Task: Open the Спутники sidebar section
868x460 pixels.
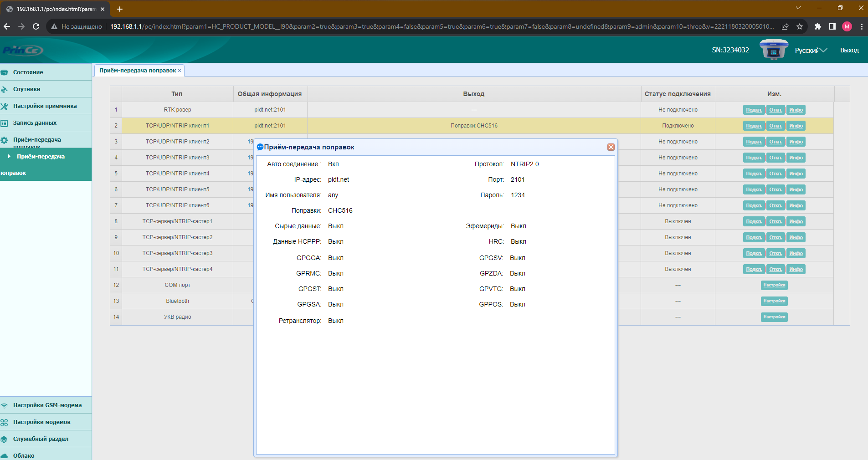Action: [x=46, y=89]
